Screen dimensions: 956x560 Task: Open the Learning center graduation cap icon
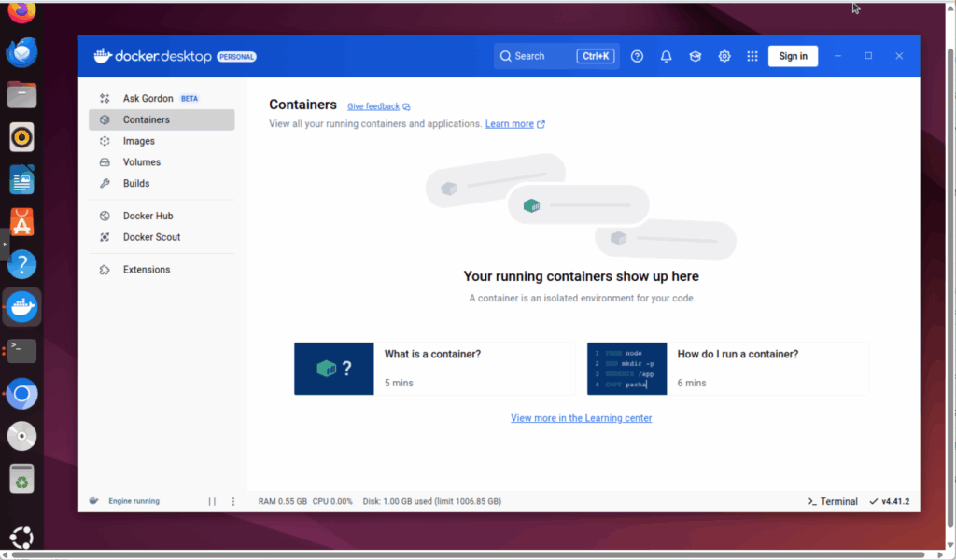pyautogui.click(x=695, y=56)
